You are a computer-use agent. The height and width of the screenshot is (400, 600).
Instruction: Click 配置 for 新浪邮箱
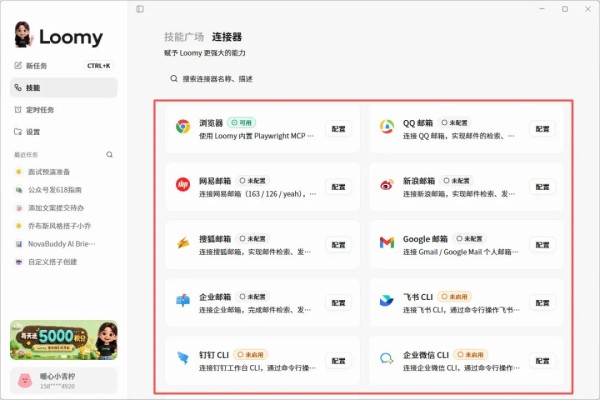click(x=542, y=187)
